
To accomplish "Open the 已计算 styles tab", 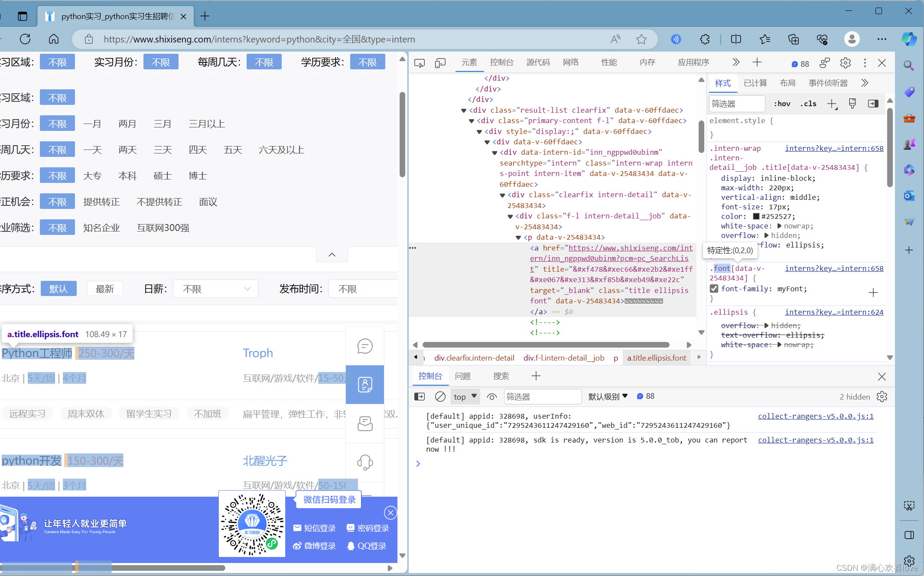I will coord(755,83).
